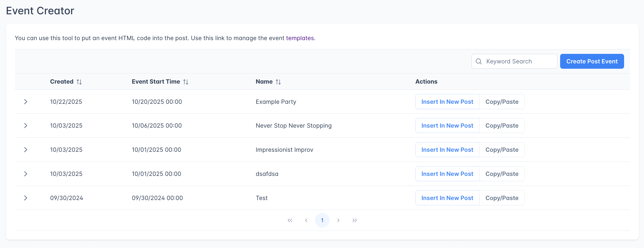Go to first page of results
Viewport: 644px width, 248px height.
coord(290,220)
